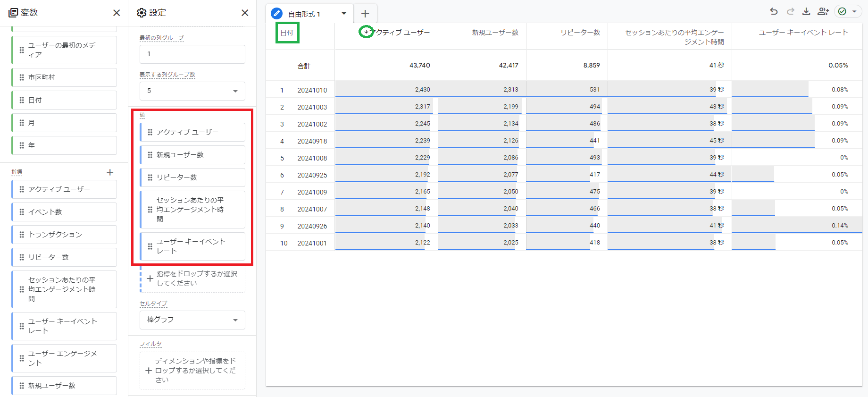Download the exploration data
Viewport: 868px width, 397px height.
806,11
